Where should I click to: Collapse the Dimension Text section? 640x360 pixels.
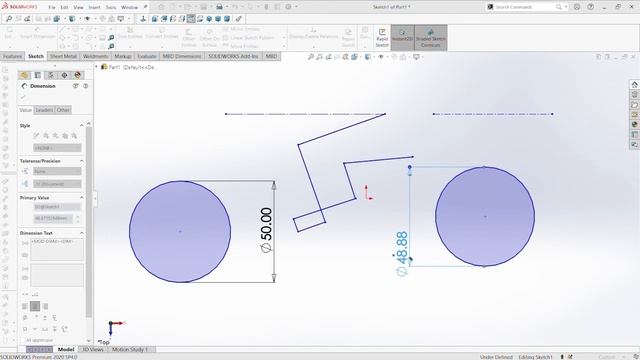82,233
